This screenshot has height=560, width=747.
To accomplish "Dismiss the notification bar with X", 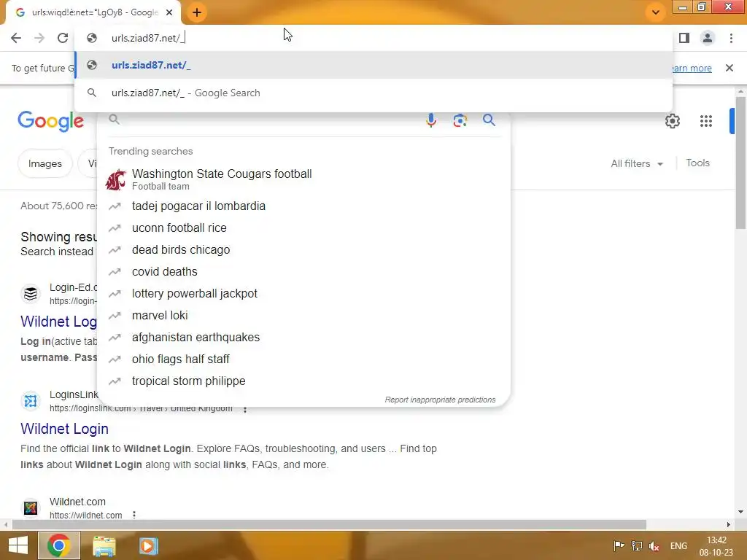I will (x=729, y=68).
